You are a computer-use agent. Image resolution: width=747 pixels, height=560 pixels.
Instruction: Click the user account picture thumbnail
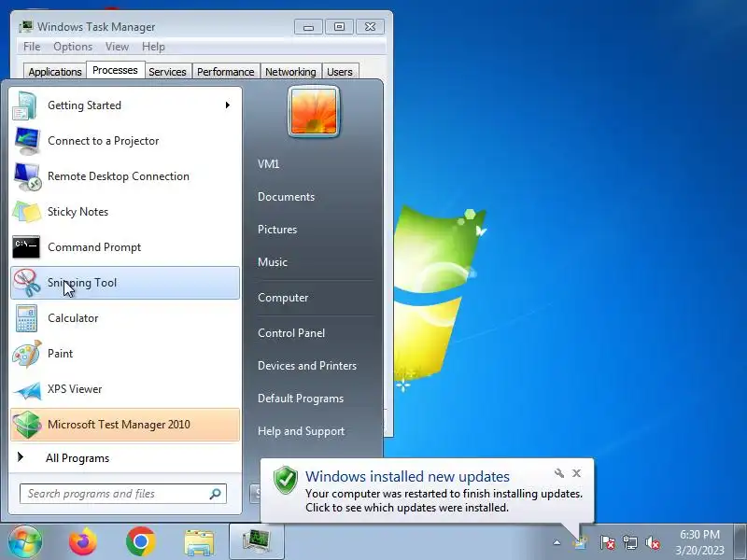[x=314, y=111]
